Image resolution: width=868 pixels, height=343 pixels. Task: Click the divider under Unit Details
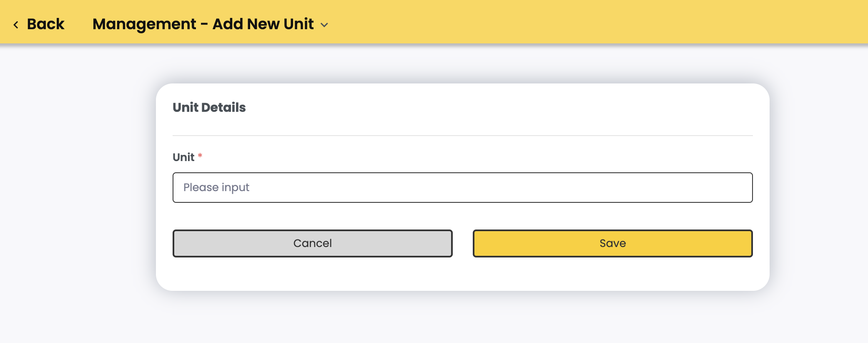tap(463, 136)
